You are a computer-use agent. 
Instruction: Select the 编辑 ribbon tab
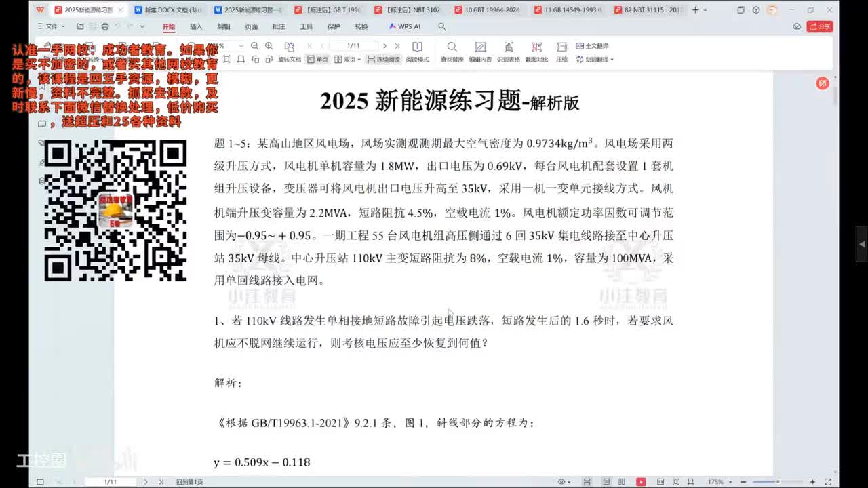point(224,26)
